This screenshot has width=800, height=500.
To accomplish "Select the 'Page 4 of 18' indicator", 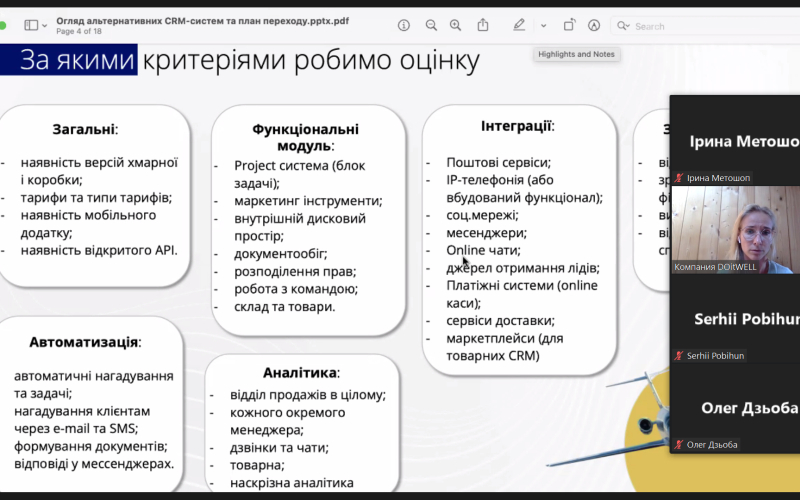I will [79, 31].
